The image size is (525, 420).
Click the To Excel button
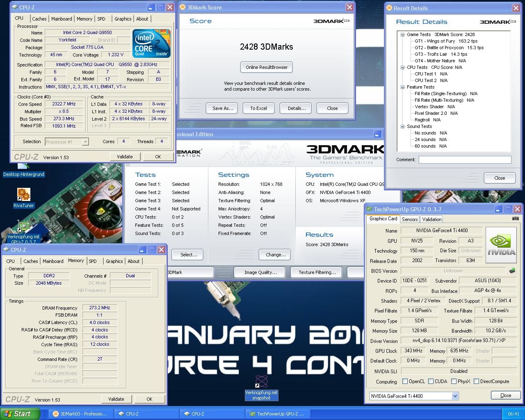click(x=258, y=108)
